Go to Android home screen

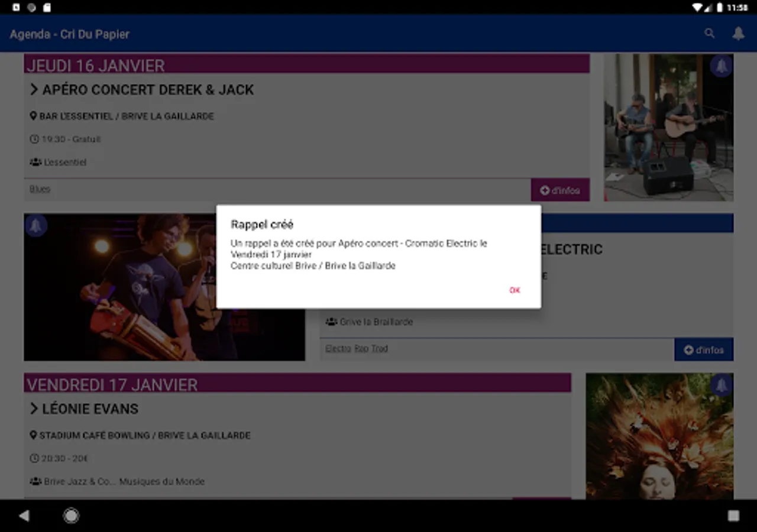click(x=71, y=516)
